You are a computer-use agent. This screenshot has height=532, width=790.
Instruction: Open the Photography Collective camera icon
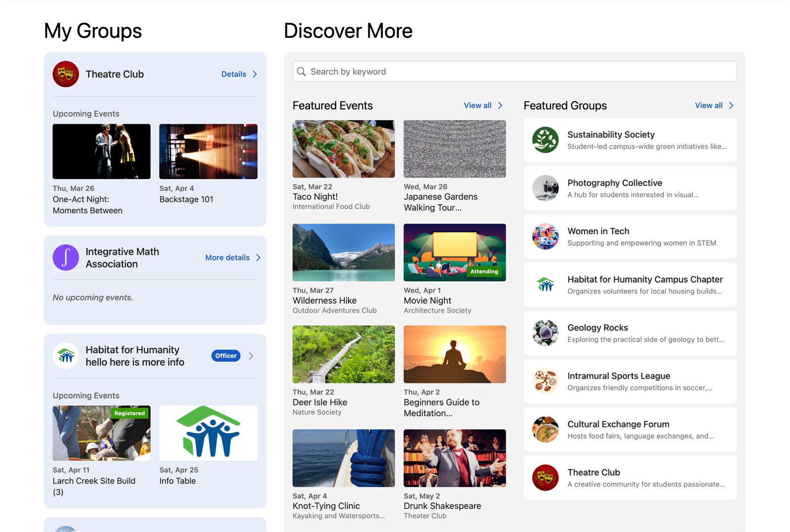click(x=545, y=188)
